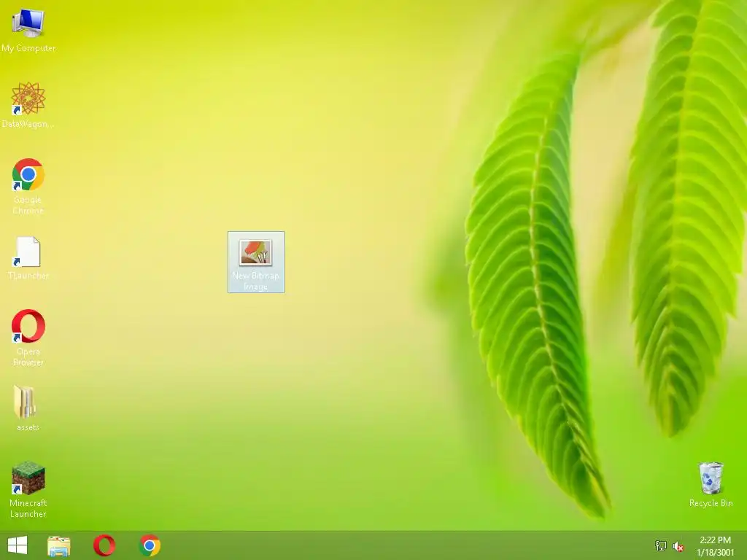The width and height of the screenshot is (747, 560).
Task: Click the muted volume tray icon
Action: [x=678, y=546]
